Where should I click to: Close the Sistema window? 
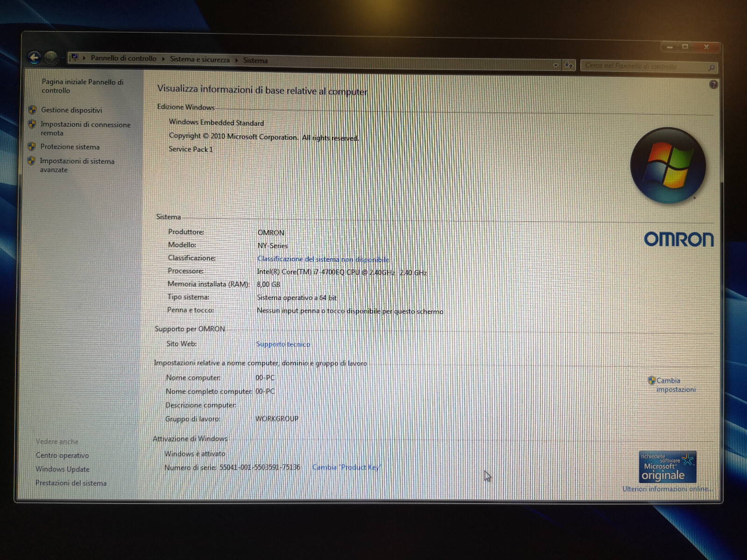click(706, 47)
